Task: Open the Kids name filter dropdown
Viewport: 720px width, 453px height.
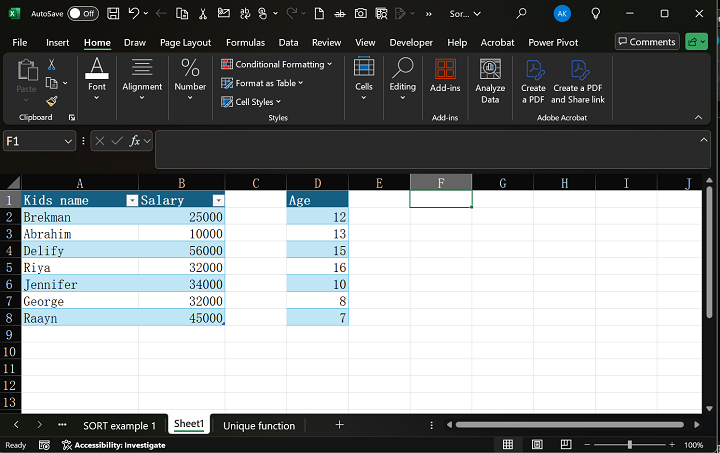Action: [131, 200]
